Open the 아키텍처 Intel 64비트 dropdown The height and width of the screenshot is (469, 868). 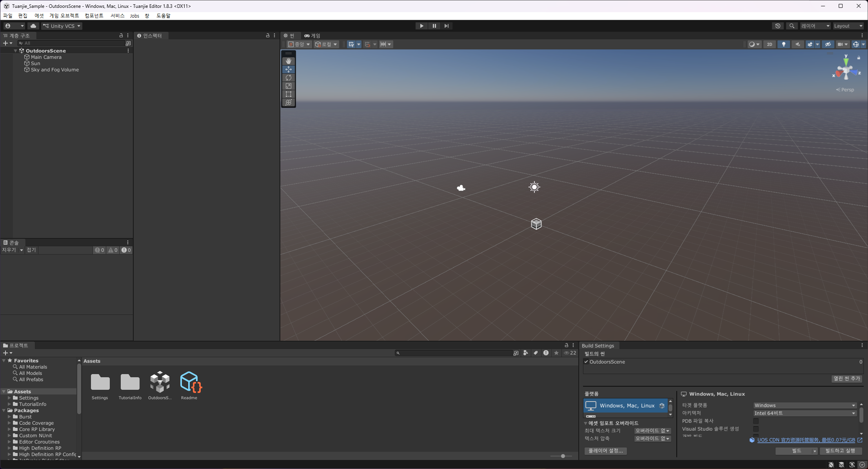[x=804, y=413]
